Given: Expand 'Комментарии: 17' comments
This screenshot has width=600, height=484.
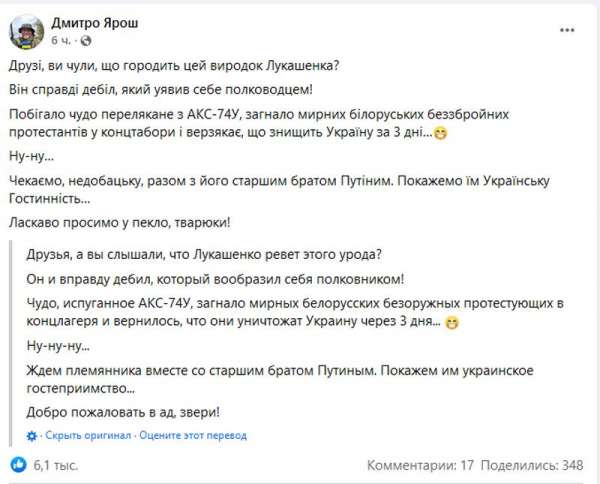Looking at the screenshot, I should coord(419,465).
